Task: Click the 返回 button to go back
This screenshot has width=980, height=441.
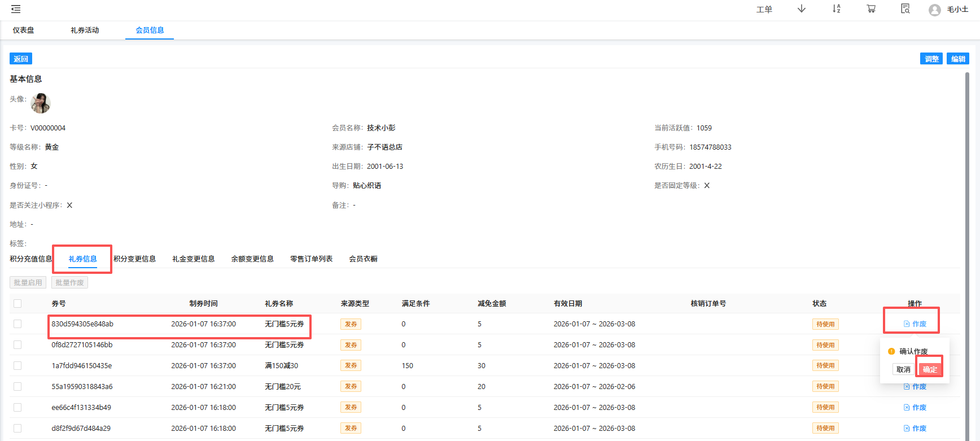Action: point(21,59)
